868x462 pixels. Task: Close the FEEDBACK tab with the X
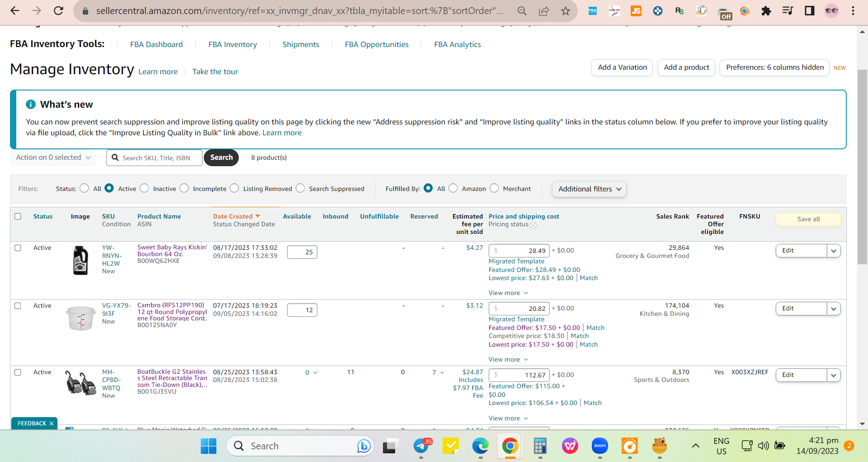tap(52, 424)
